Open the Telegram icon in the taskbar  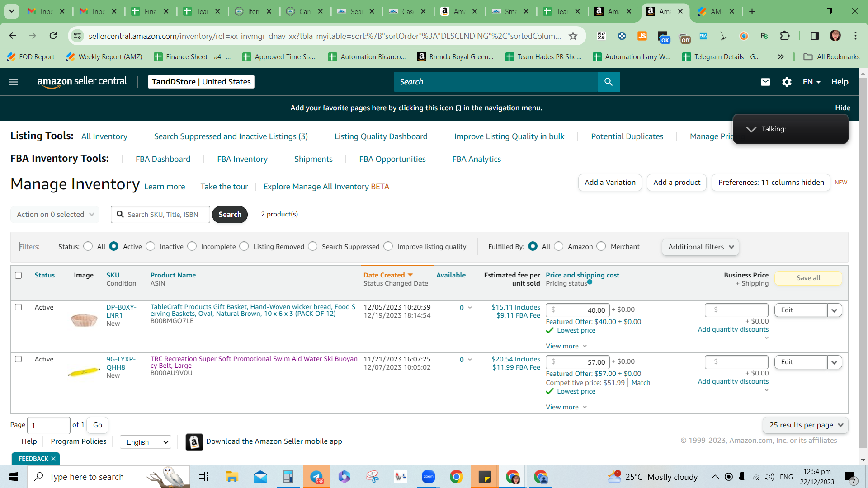click(316, 477)
